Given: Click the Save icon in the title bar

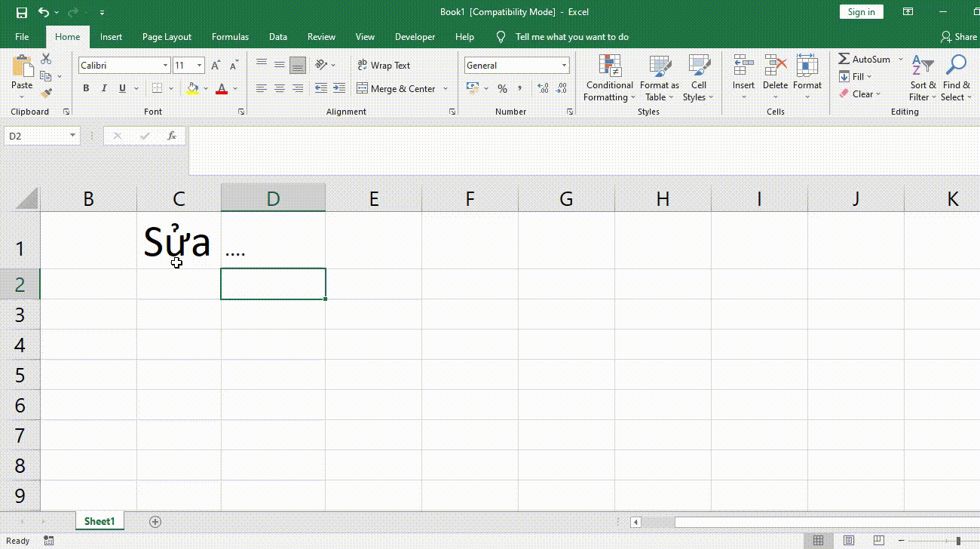Looking at the screenshot, I should point(21,12).
